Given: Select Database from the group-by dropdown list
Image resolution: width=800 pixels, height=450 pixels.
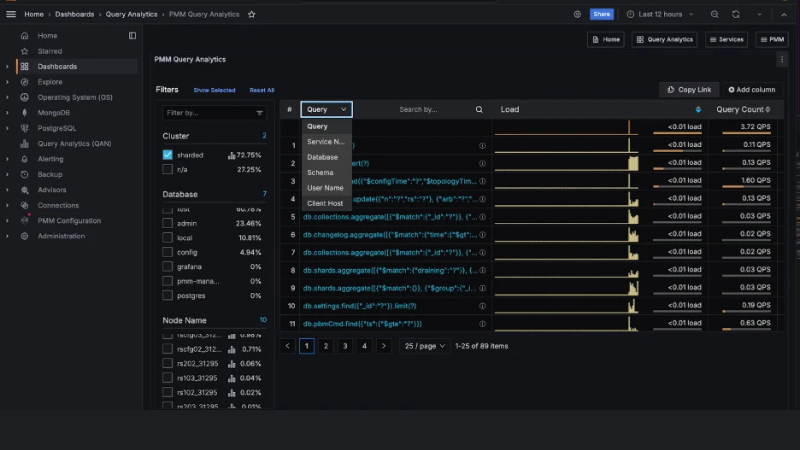Looking at the screenshot, I should coord(322,157).
